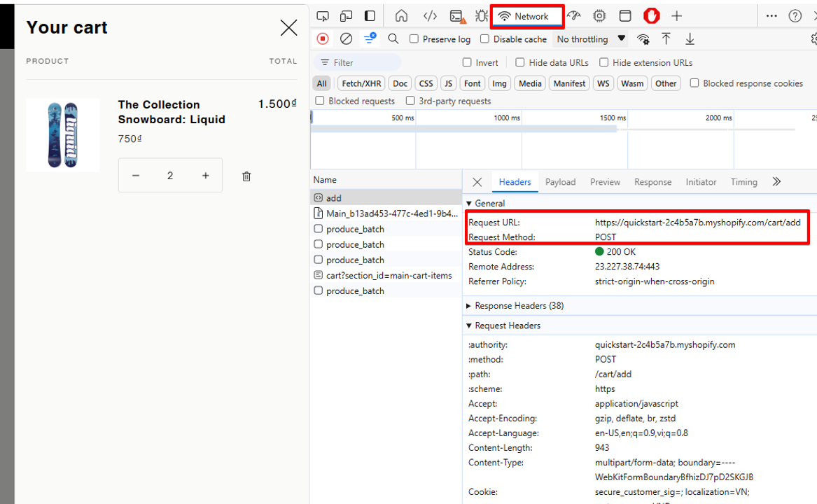
Task: Toggle DevTools sidebar dock icon
Action: click(x=370, y=16)
